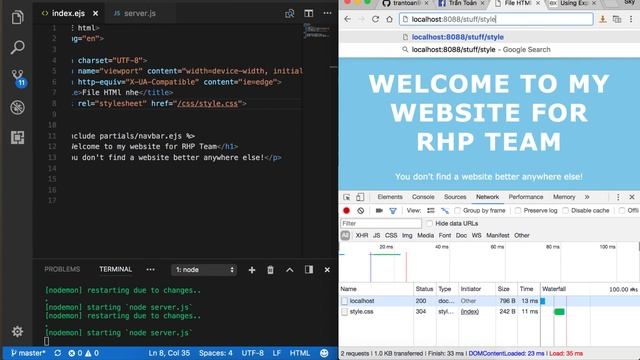Open the Search icon in activity bar
Image resolution: width=640 pixels, height=360 pixels.
[x=17, y=47]
